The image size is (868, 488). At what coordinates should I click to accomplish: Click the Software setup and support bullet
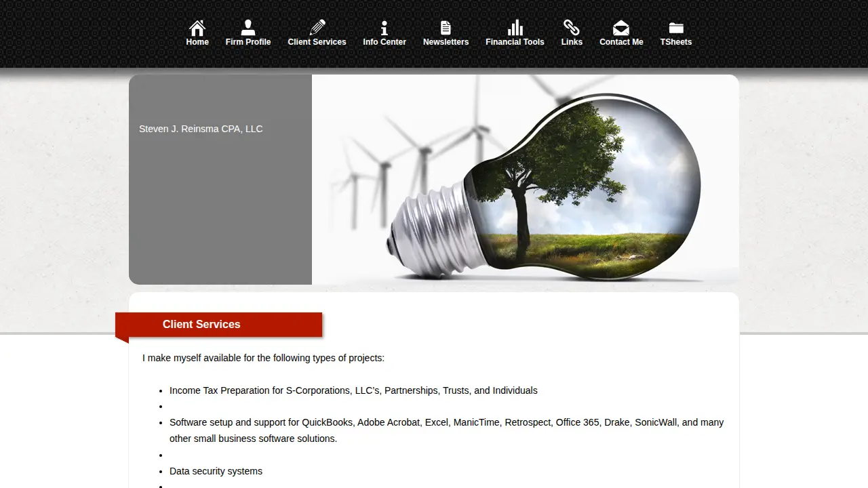[x=446, y=430]
